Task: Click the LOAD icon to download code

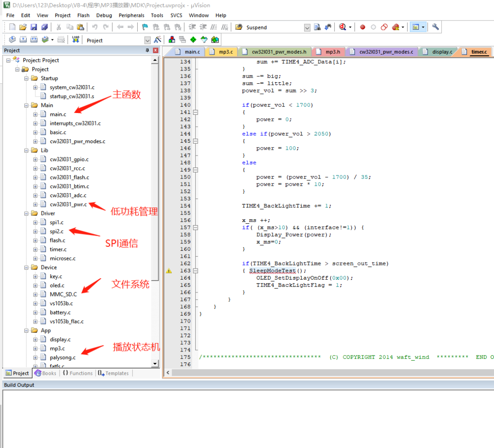Action: (x=76, y=40)
